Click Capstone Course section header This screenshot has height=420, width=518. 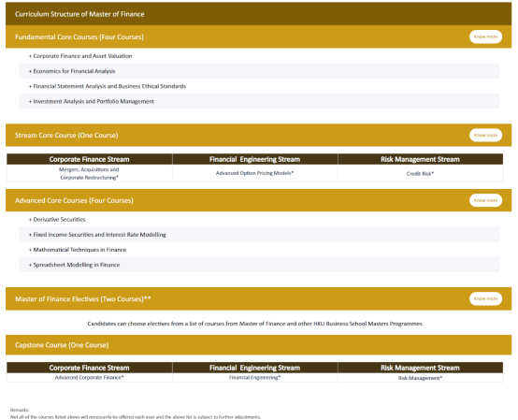pos(258,345)
